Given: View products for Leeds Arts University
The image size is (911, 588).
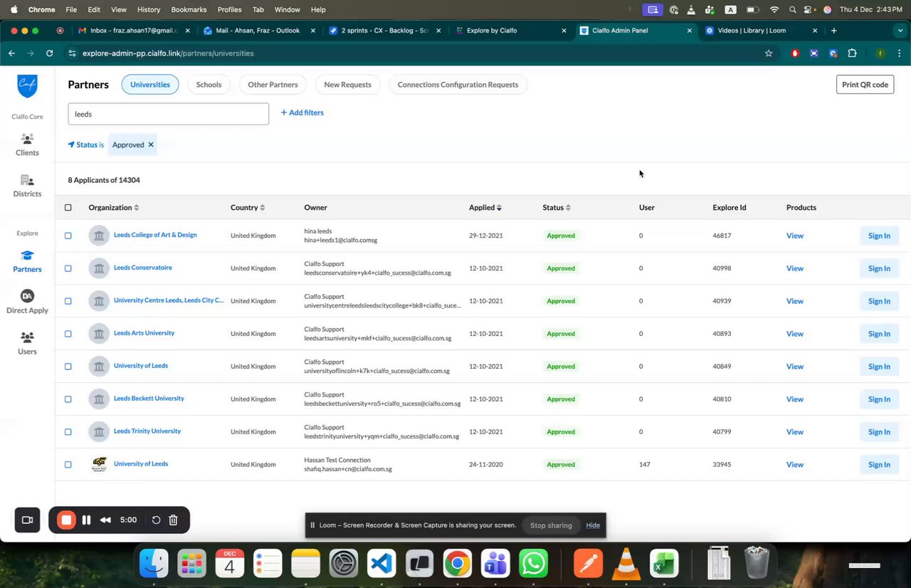Looking at the screenshot, I should tap(794, 334).
